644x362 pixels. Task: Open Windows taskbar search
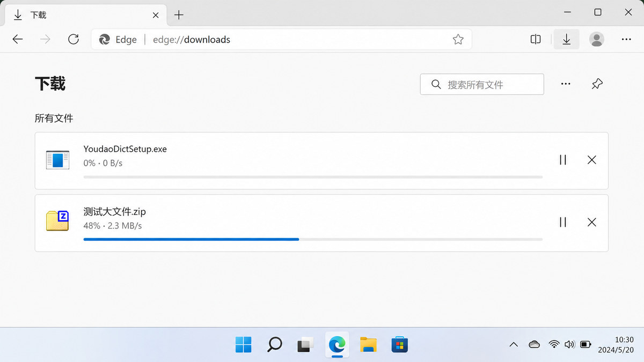pos(274,345)
